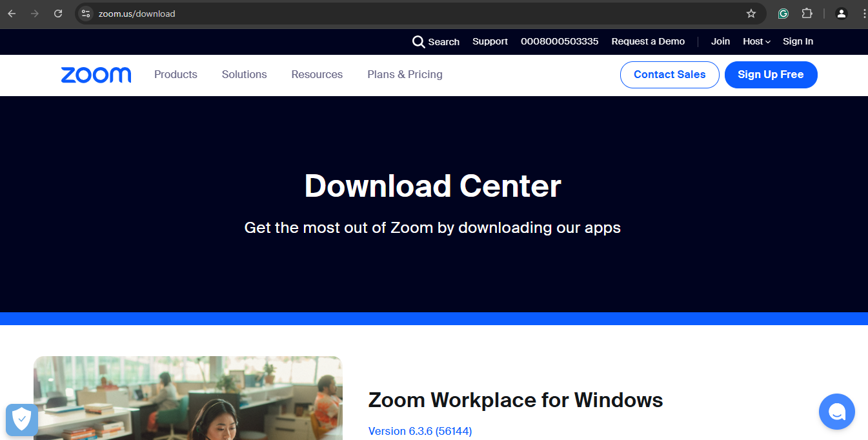Click the blue shield privacy icon
Image resolution: width=868 pixels, height=440 pixels.
point(22,419)
